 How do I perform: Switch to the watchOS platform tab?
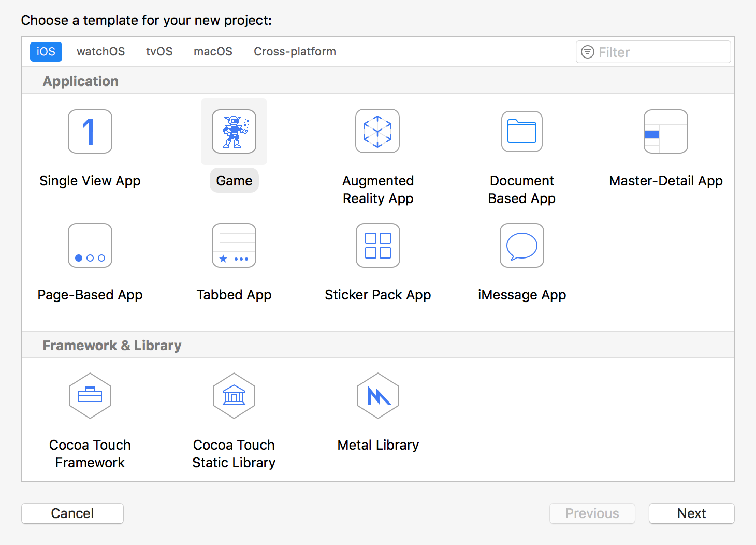coord(100,51)
